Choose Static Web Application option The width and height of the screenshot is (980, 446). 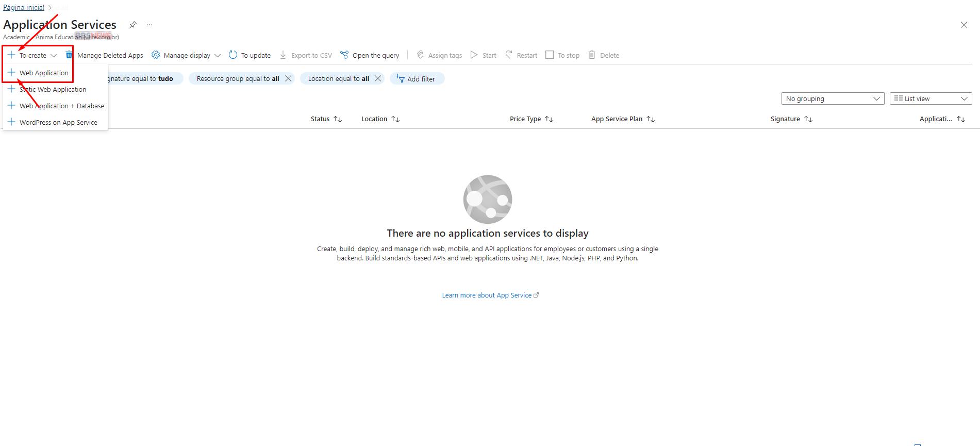53,89
